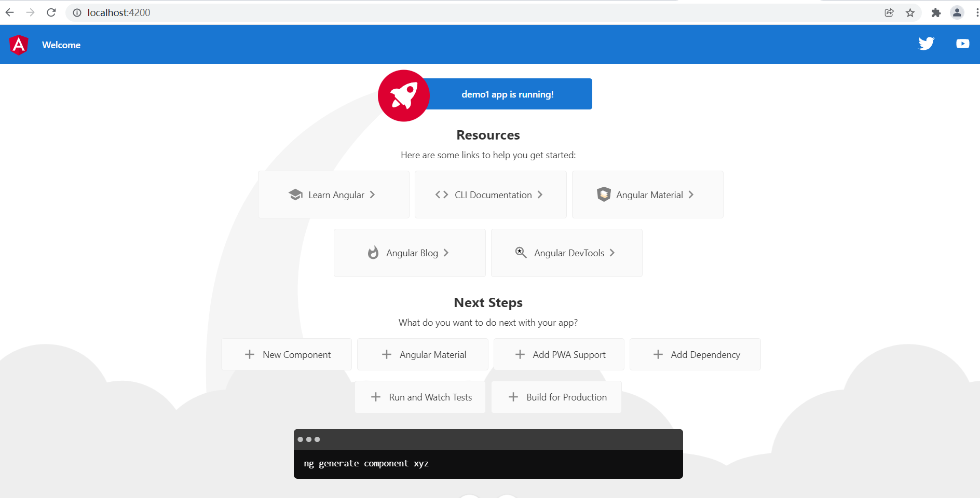Share this page using the share icon

pos(889,12)
